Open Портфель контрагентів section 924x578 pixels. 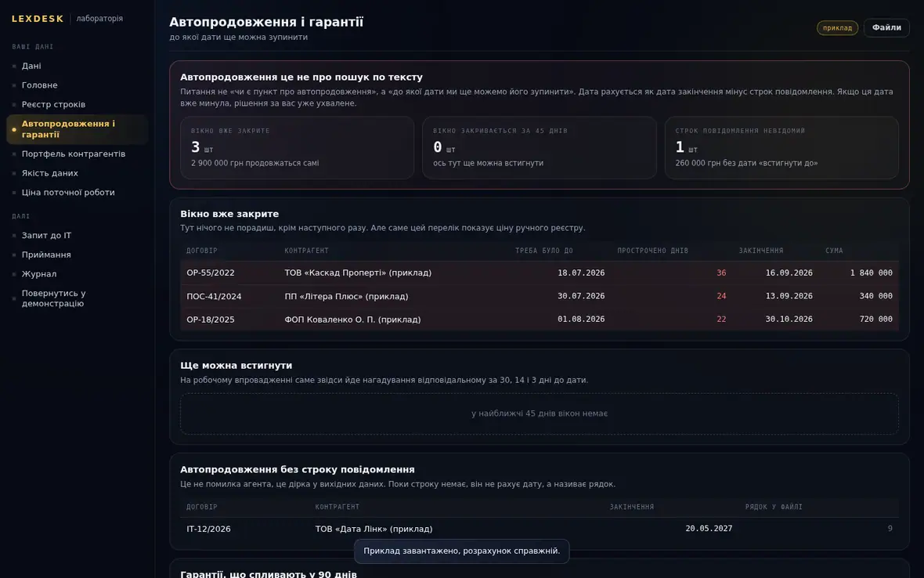(77, 154)
